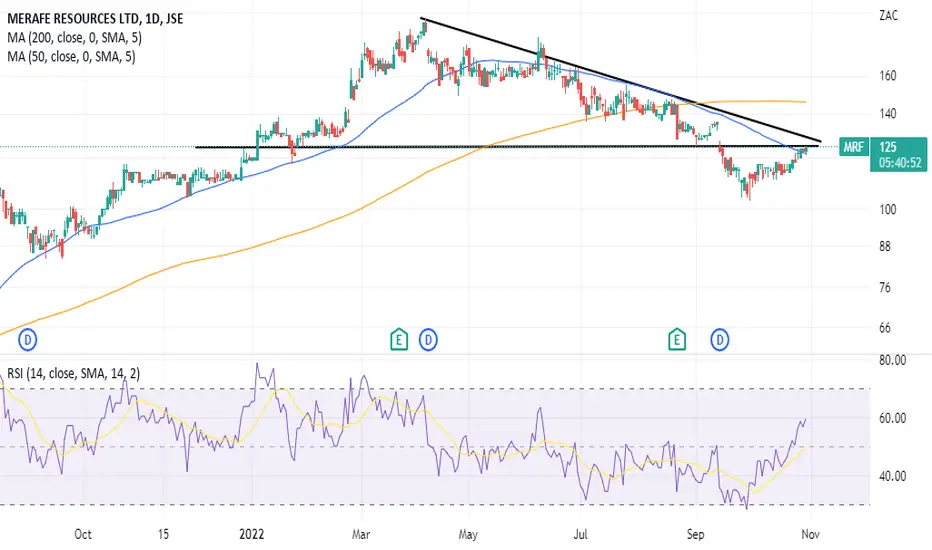Click the ZAC currency label
932x550 pixels.
[889, 16]
